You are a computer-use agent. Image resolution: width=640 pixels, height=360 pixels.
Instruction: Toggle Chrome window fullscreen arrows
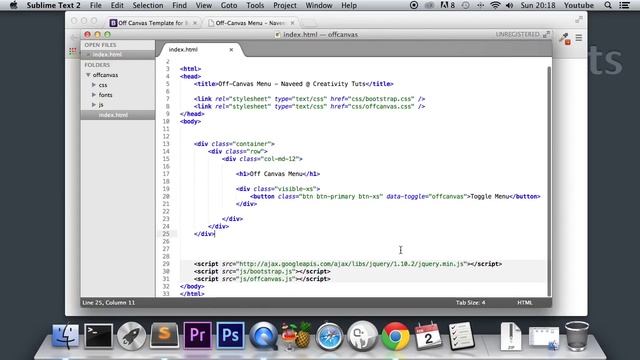click(x=579, y=20)
